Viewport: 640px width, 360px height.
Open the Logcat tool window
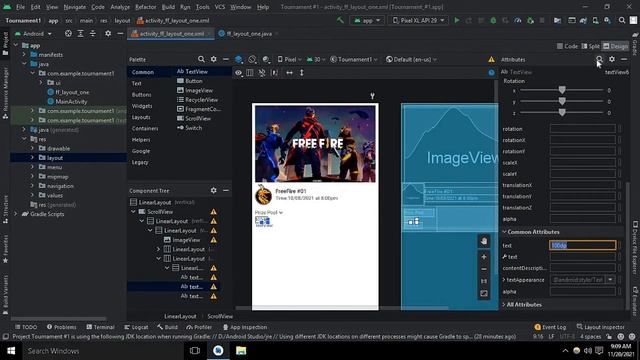pyautogui.click(x=136, y=327)
